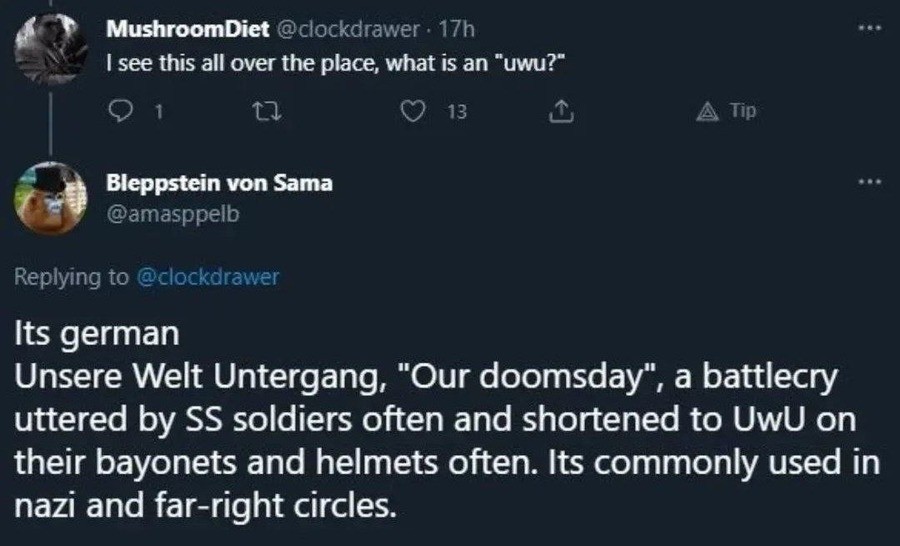Click the Tip triangle icon
The width and height of the screenshot is (900, 546).
click(709, 112)
